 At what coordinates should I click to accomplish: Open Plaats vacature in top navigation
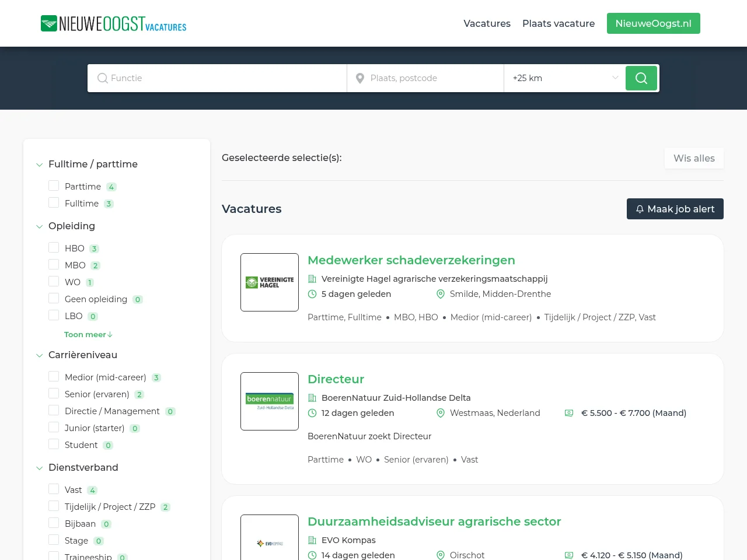[558, 23]
